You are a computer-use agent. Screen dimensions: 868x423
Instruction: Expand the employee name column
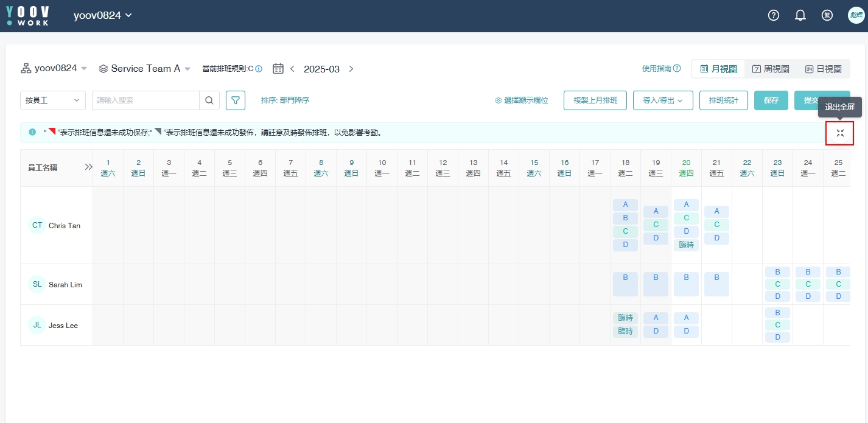(88, 167)
